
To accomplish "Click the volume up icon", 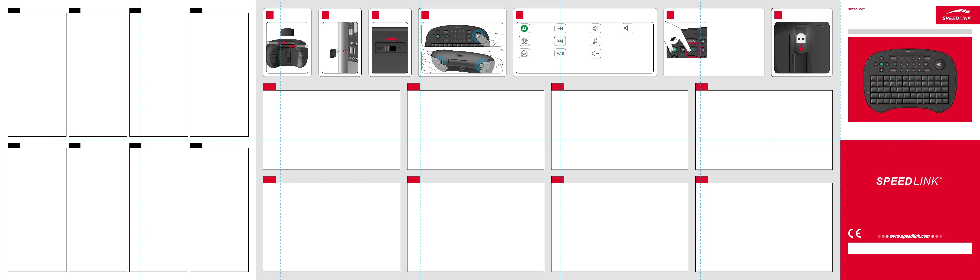I will click(628, 28).
